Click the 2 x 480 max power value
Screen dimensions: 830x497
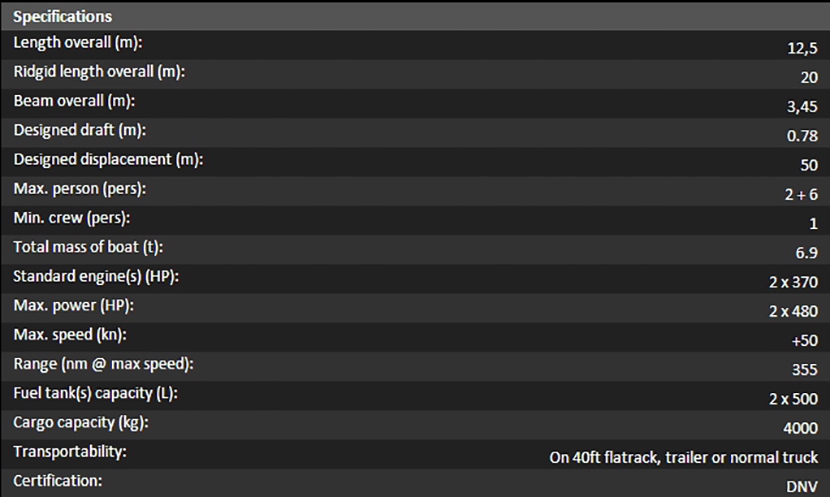pos(794,311)
